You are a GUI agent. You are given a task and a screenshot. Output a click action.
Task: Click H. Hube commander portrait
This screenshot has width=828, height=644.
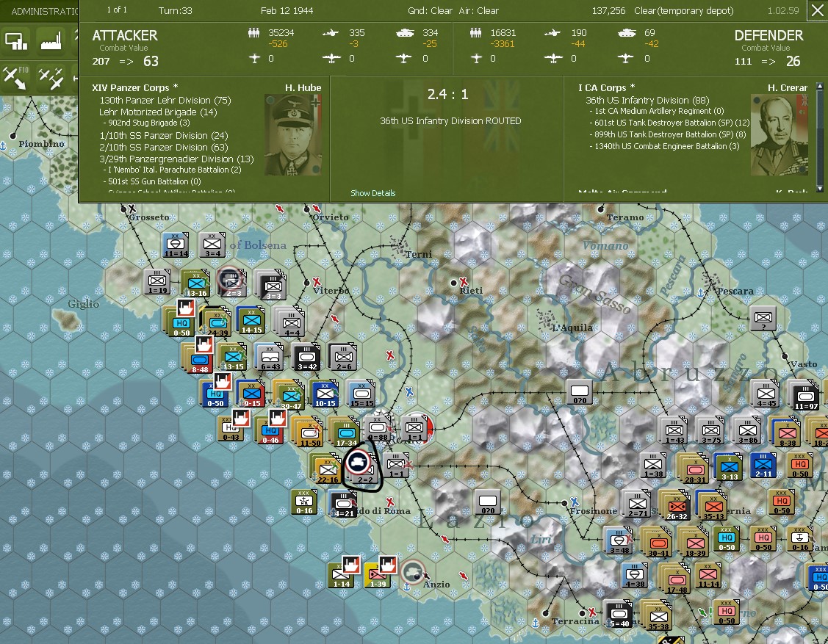tap(293, 135)
